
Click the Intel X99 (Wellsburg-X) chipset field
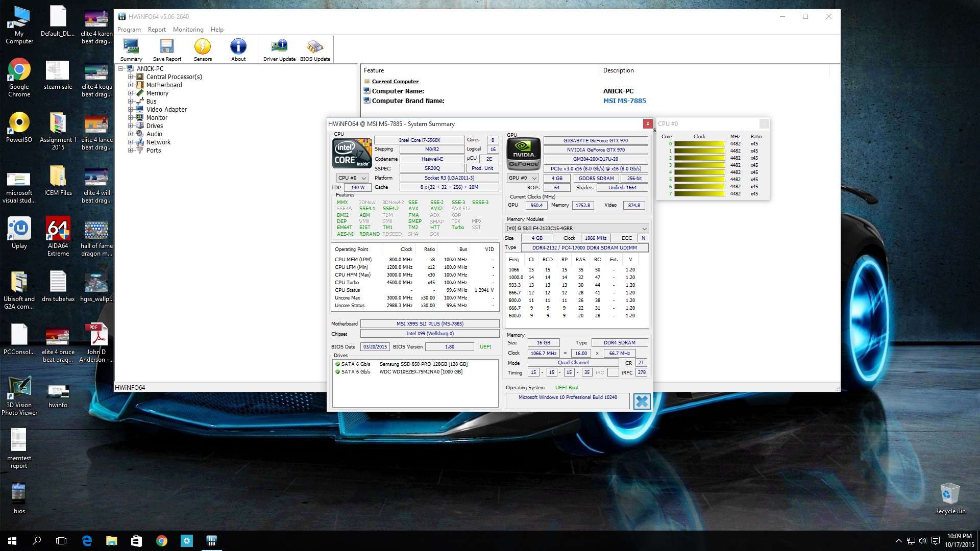[x=430, y=334]
